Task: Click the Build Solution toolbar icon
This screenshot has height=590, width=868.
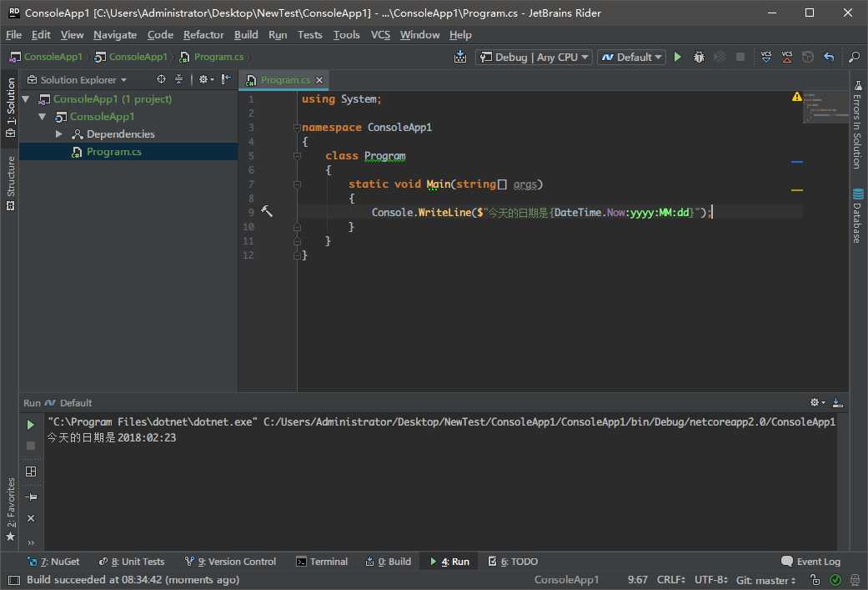Action: pyautogui.click(x=460, y=57)
